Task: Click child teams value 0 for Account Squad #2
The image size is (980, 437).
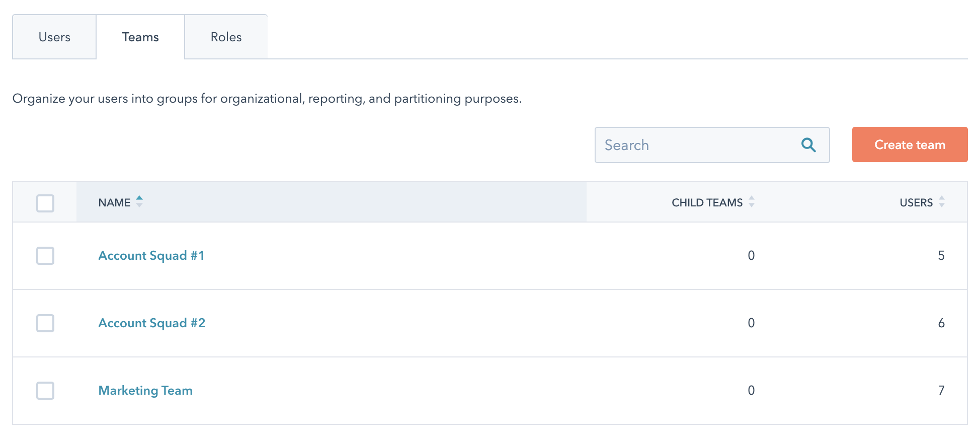Action: pos(751,323)
